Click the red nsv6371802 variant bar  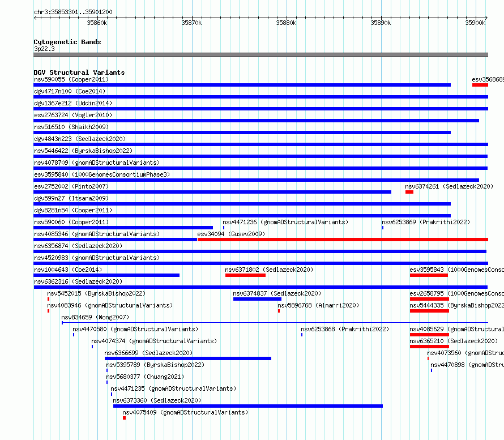point(245,275)
